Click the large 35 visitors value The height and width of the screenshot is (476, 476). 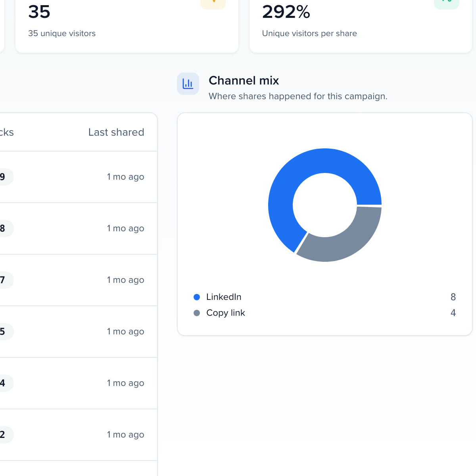pyautogui.click(x=39, y=12)
